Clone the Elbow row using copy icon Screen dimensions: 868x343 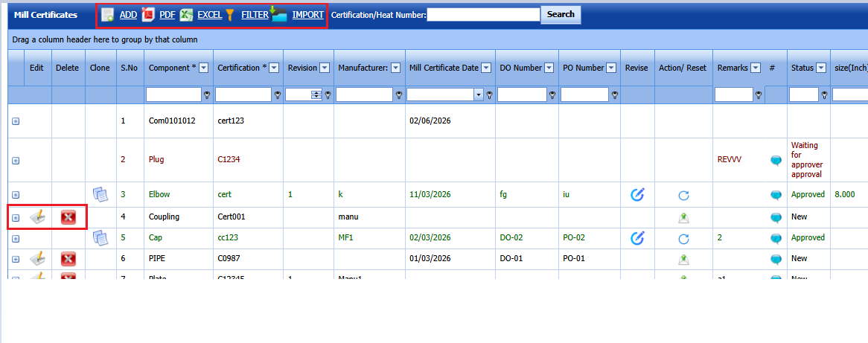[100, 194]
